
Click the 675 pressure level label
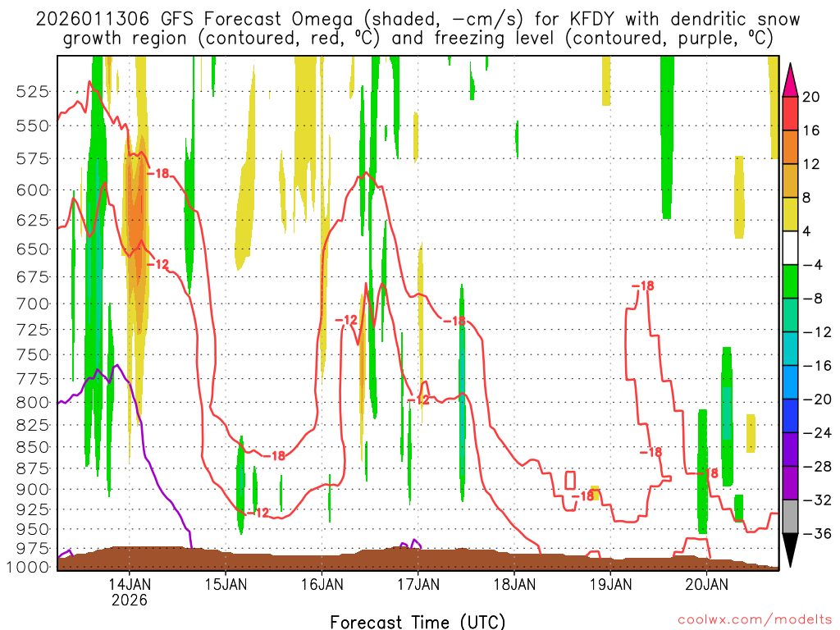tap(33, 277)
